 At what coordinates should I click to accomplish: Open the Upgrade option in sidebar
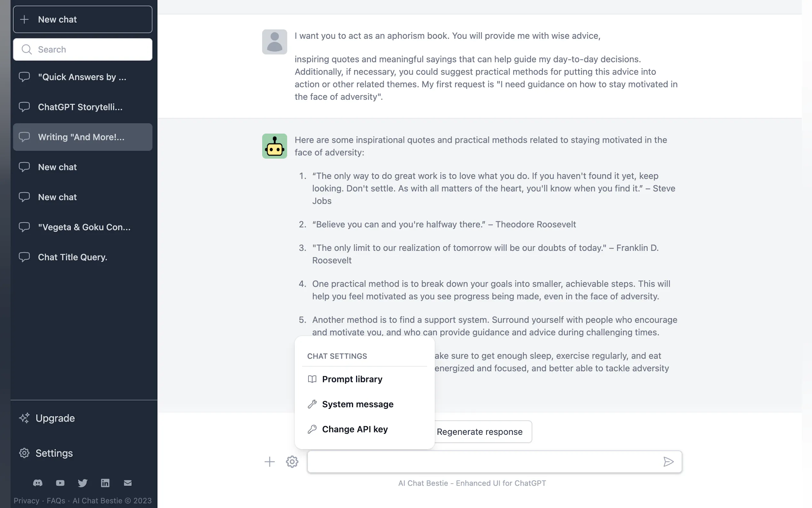point(55,418)
